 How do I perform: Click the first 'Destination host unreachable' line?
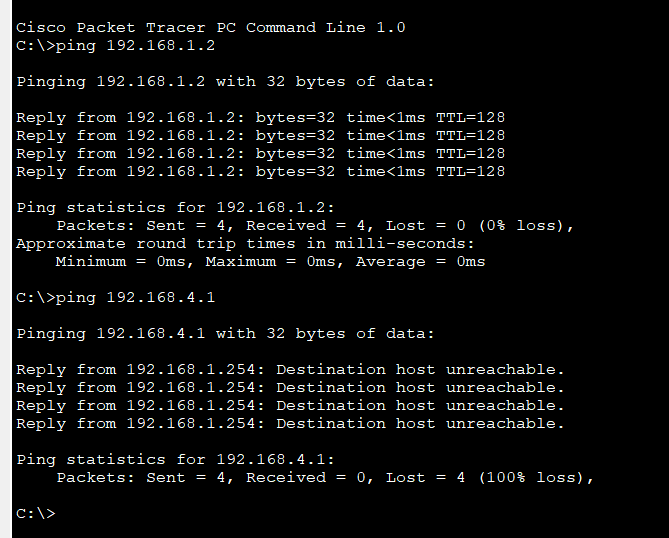[291, 369]
